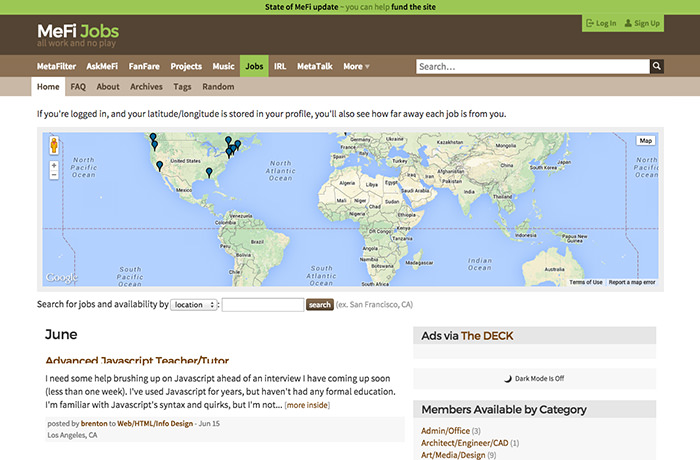The image size is (700, 460).
Task: Click the Sign Up person icon link
Action: pos(642,23)
